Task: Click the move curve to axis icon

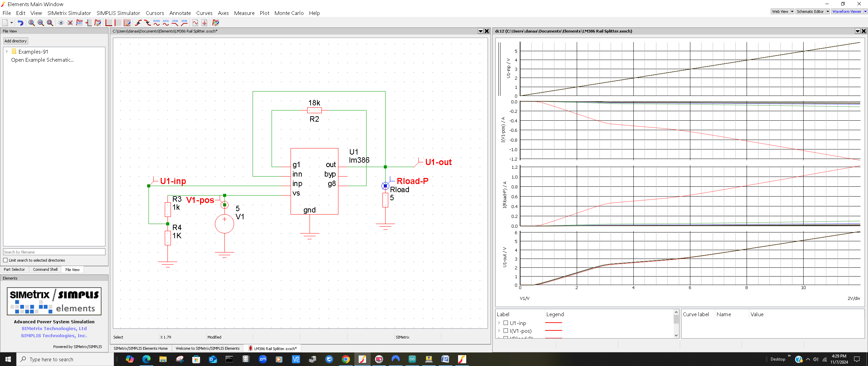Action: click(x=88, y=23)
